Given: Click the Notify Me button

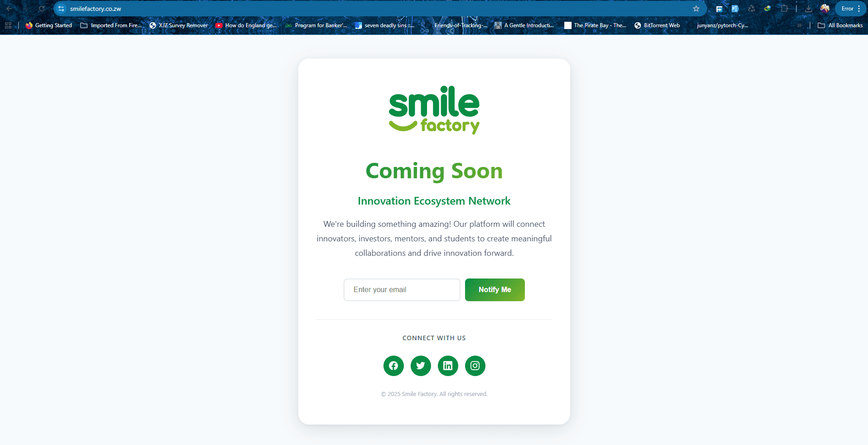Looking at the screenshot, I should [x=495, y=290].
